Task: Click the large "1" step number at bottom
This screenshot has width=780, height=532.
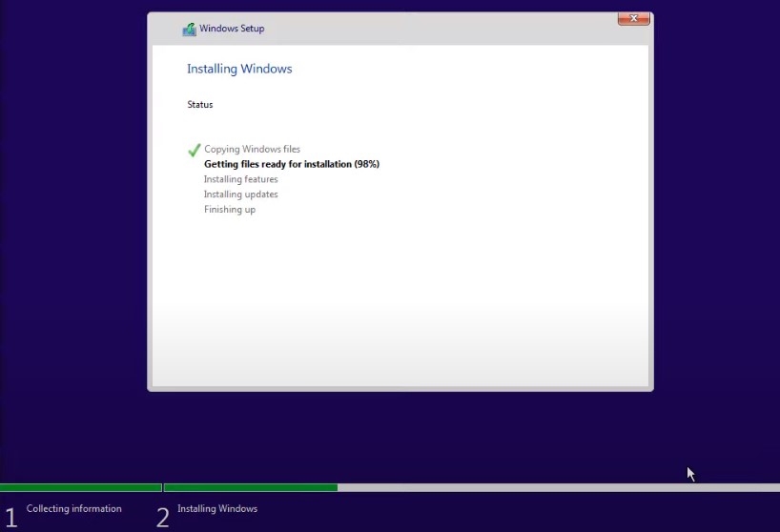Action: [10, 518]
